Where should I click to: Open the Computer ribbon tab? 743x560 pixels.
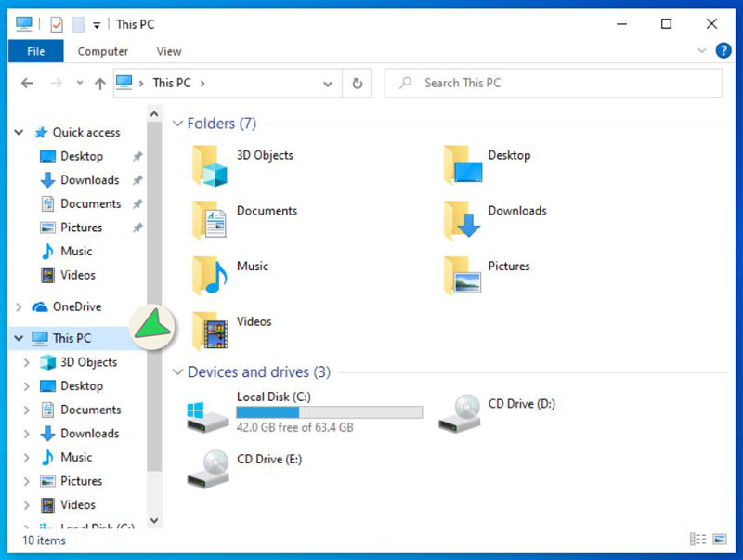point(103,51)
